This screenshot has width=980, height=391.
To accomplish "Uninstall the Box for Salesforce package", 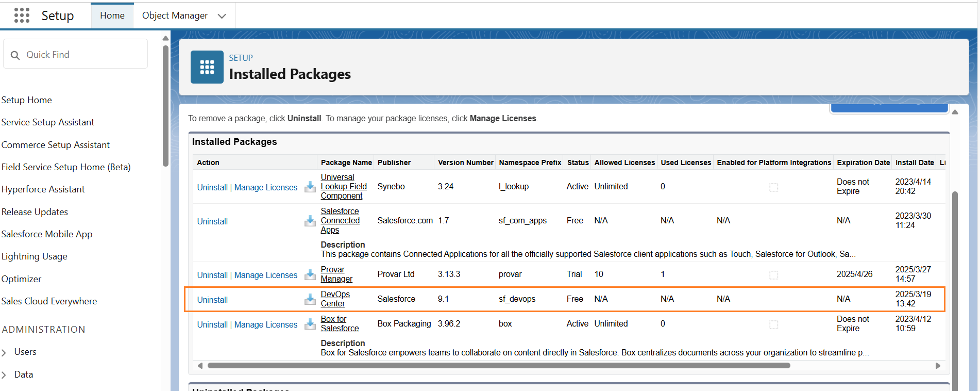I will 212,324.
